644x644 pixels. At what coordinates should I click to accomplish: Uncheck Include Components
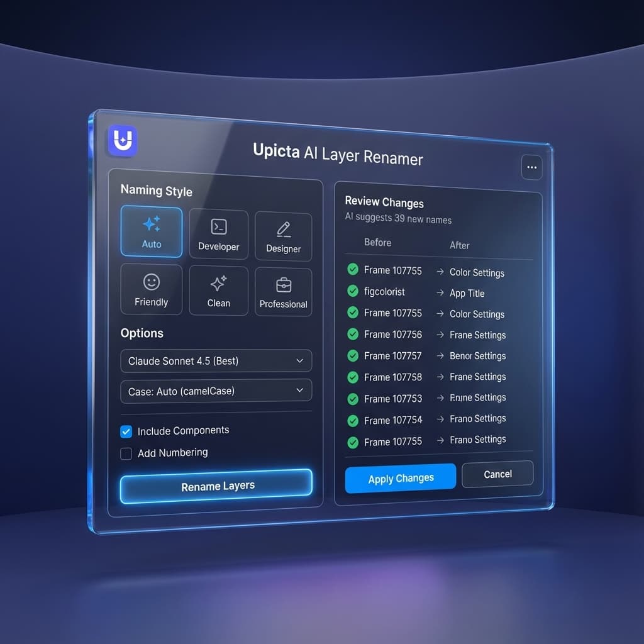[x=126, y=431]
